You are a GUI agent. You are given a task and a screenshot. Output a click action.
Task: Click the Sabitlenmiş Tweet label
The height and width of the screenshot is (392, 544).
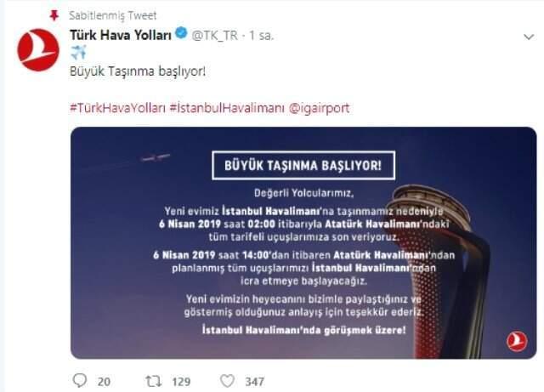pos(113,15)
